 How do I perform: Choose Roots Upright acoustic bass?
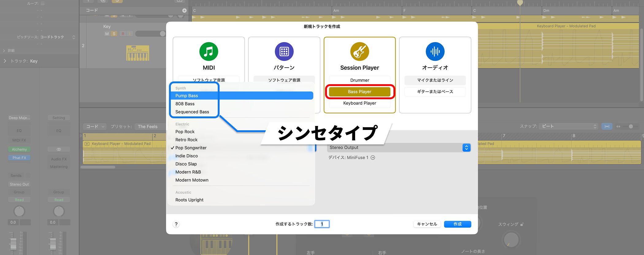[x=189, y=200]
